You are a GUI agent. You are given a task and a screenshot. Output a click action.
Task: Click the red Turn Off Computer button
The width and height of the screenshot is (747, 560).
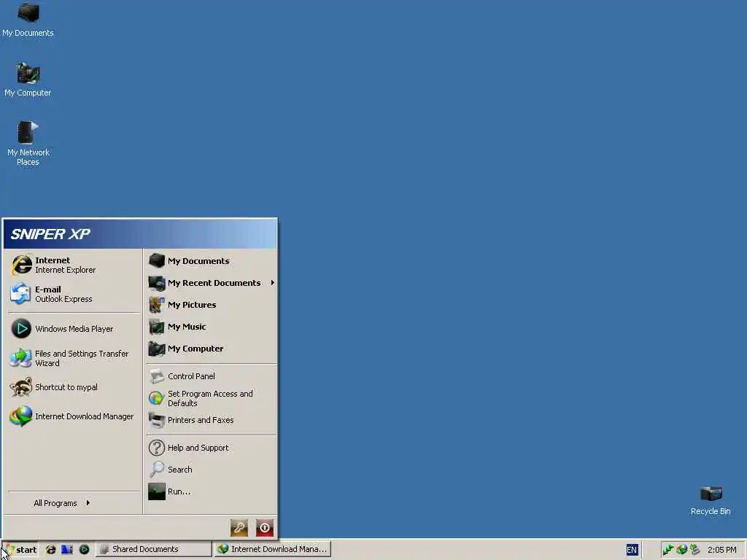click(x=265, y=528)
